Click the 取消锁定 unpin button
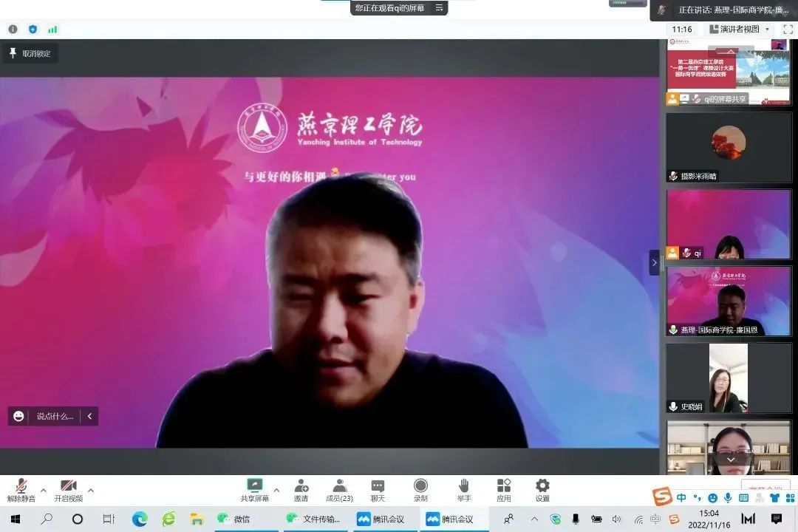Screen dimensions: 798x532 pyautogui.click(x=30, y=53)
